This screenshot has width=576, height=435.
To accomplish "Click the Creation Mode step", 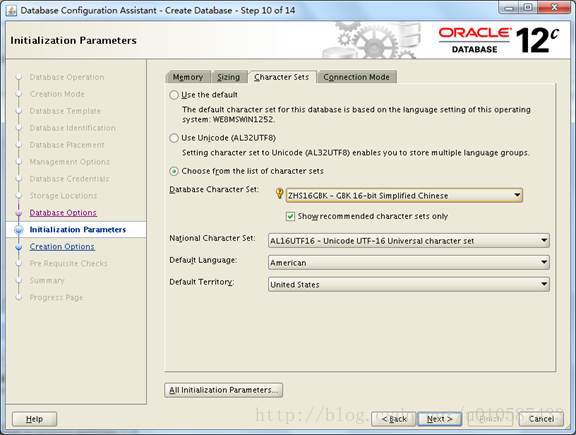I will point(57,94).
